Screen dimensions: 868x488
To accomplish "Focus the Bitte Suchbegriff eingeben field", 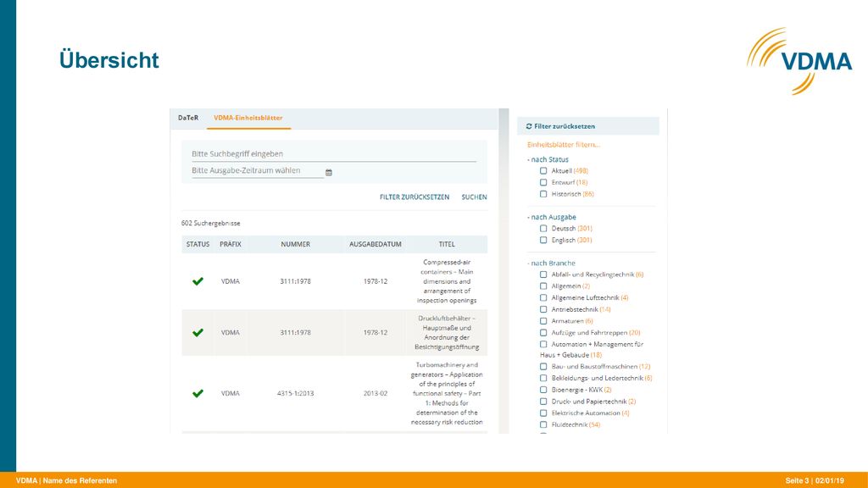I will click(x=334, y=154).
